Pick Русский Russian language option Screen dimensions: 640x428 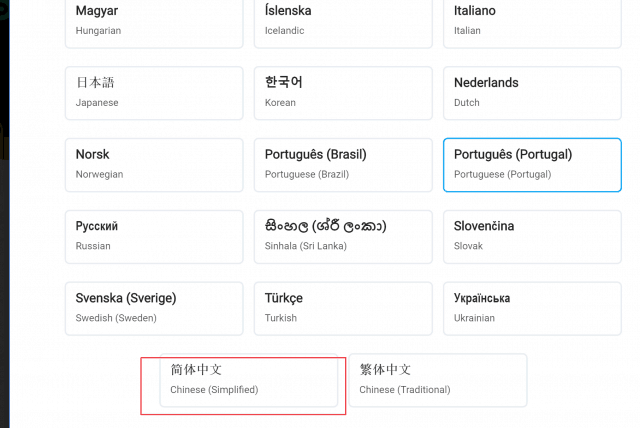(x=154, y=237)
